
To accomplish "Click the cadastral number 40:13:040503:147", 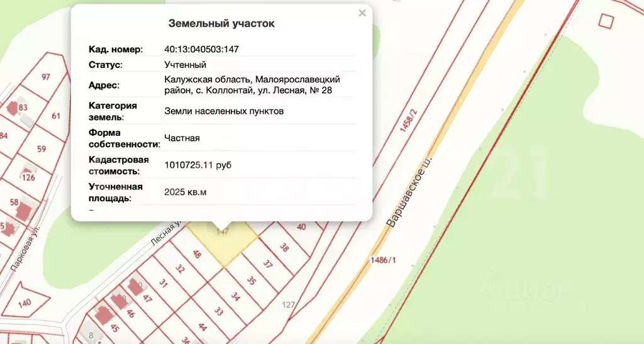I will pos(201,49).
